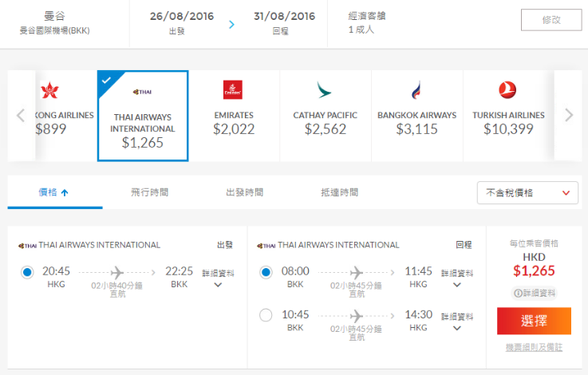Sort results by 飛行時間 tab
This screenshot has width=588, height=375.
point(150,192)
